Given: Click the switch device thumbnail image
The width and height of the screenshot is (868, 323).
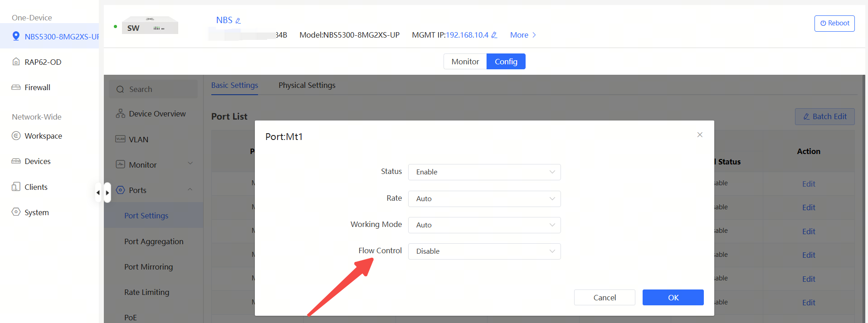Looking at the screenshot, I should point(151,26).
